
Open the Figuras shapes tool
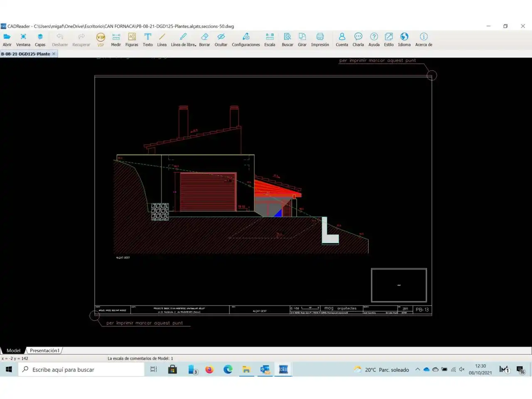click(132, 39)
